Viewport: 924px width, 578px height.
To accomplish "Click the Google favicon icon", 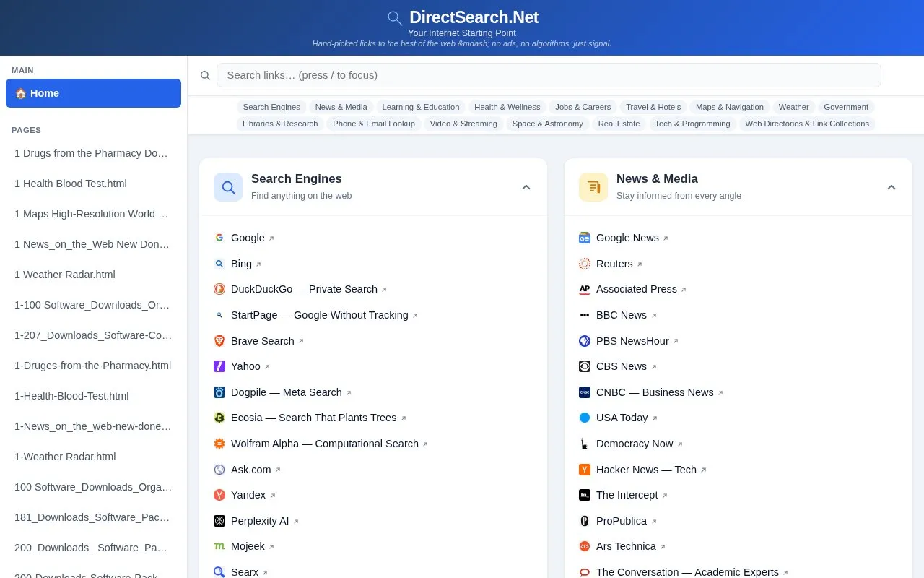I will pos(219,238).
